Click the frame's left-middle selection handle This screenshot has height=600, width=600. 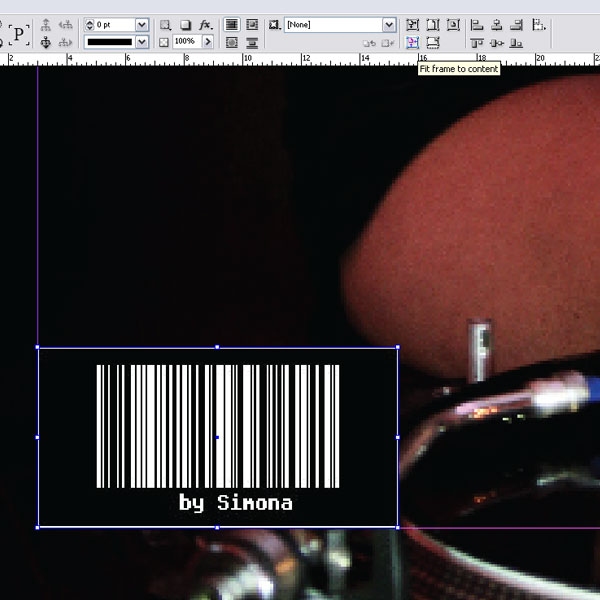pyautogui.click(x=38, y=437)
